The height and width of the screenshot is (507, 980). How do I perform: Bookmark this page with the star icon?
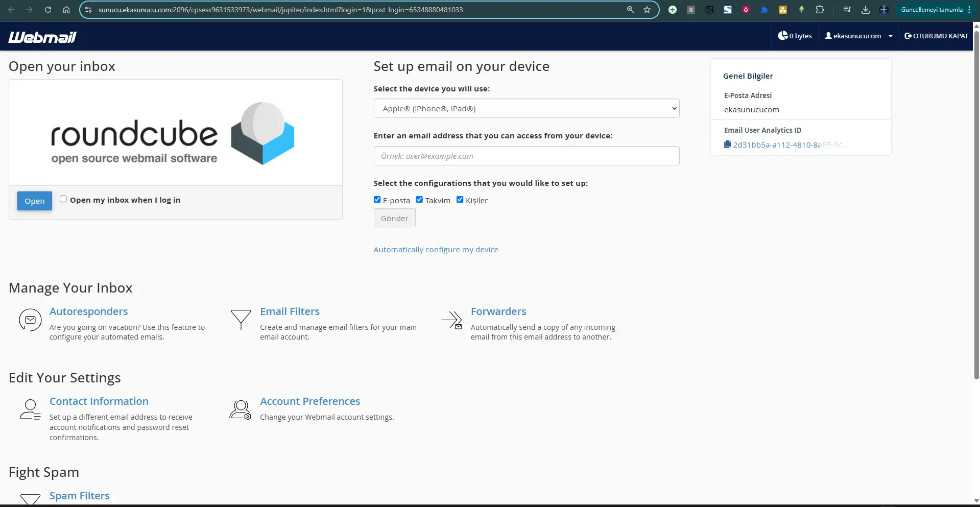coord(647,10)
